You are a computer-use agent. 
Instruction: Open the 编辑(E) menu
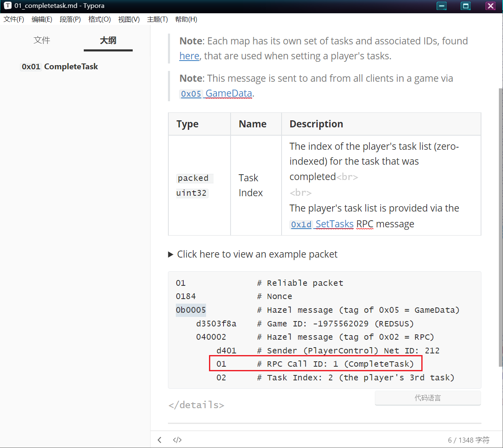(42, 19)
